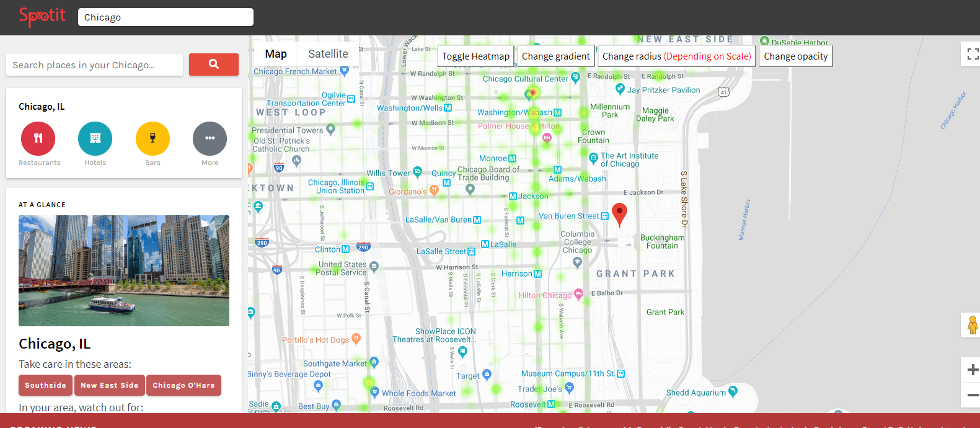Click Change gradient button

556,56
